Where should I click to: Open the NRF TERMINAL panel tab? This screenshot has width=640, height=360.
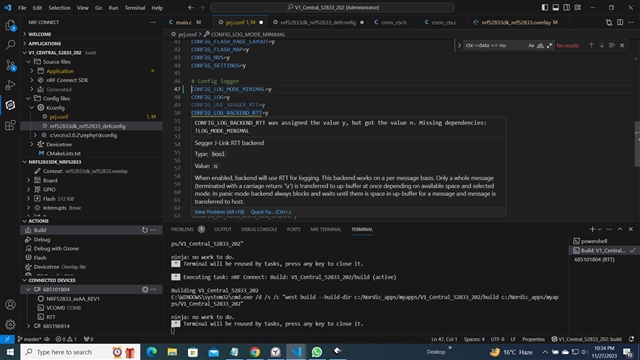(325, 229)
